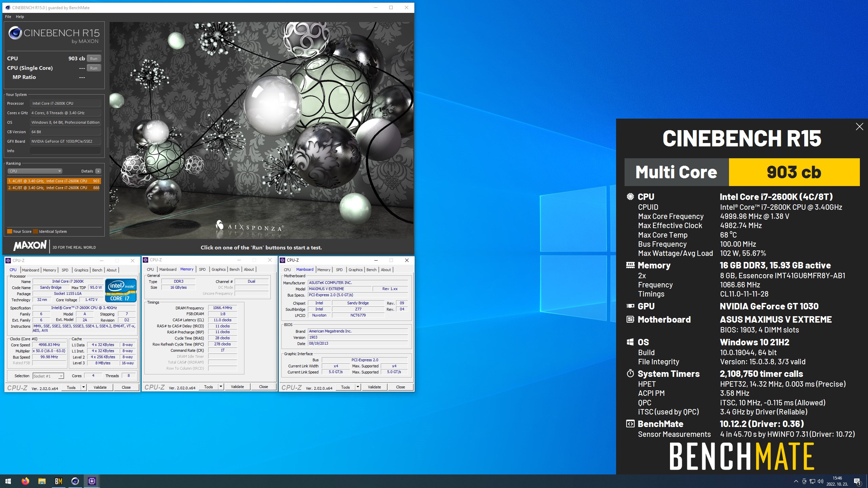868x488 pixels.
Task: Click the Intel Core i7 logo in CPU-Z
Action: (121, 290)
